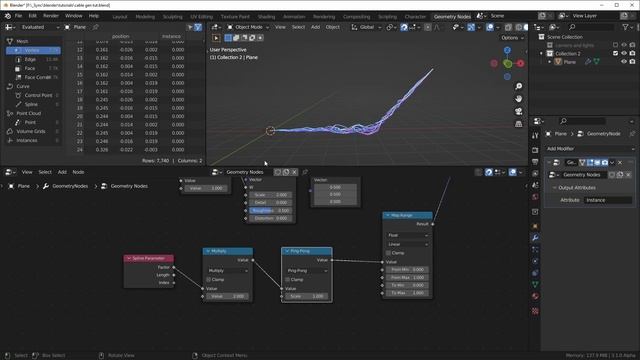
Task: Open the Modifier properties wrench tab
Action: click(x=535, y=238)
